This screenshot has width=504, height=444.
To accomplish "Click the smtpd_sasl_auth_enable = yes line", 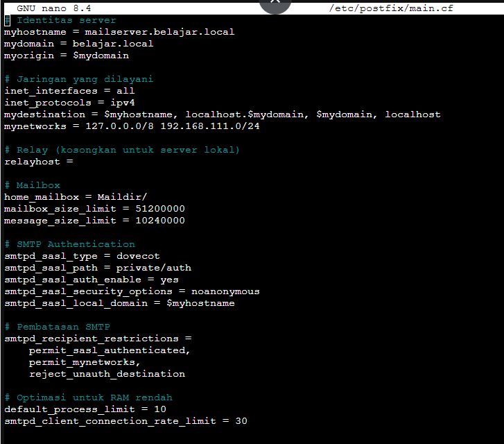I will (x=91, y=280).
